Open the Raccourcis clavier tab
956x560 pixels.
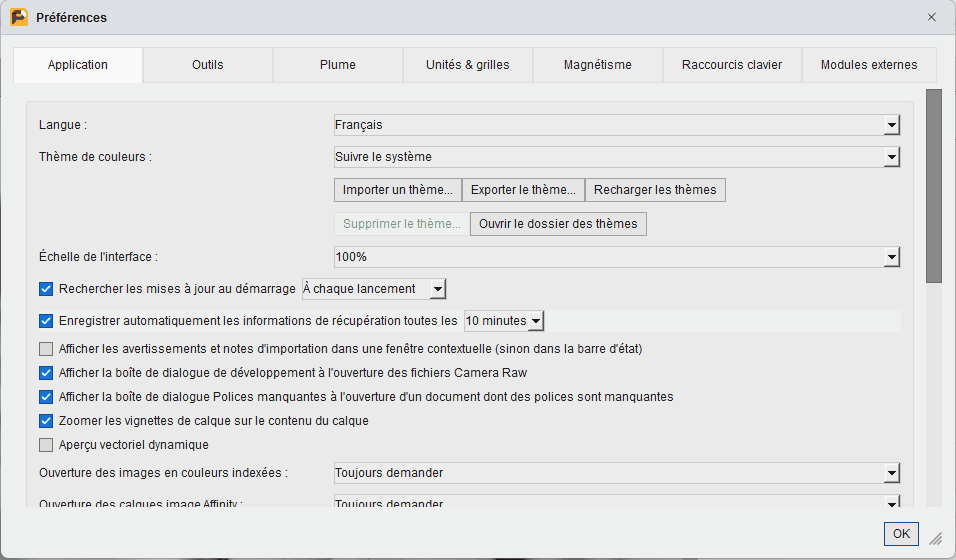pyautogui.click(x=732, y=65)
